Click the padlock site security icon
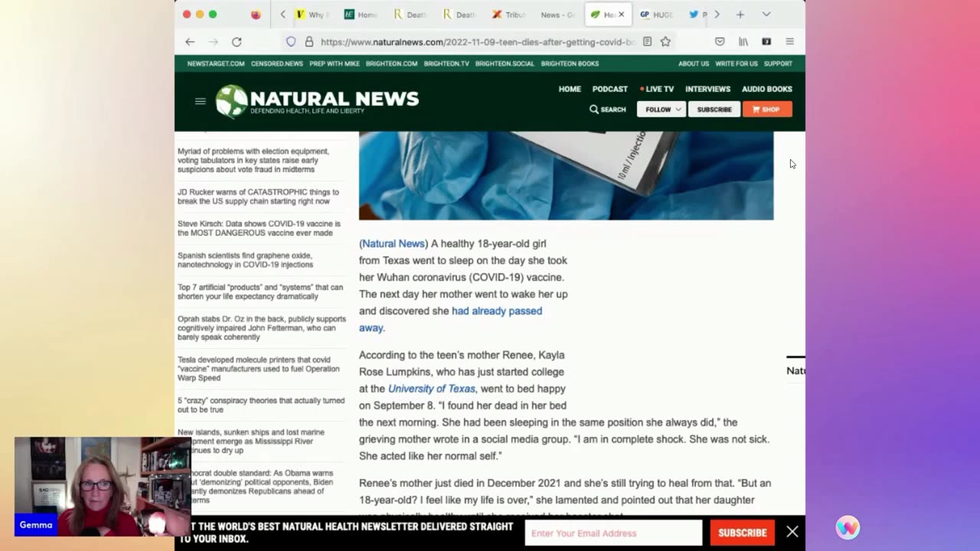Image resolution: width=980 pixels, height=551 pixels. [309, 42]
